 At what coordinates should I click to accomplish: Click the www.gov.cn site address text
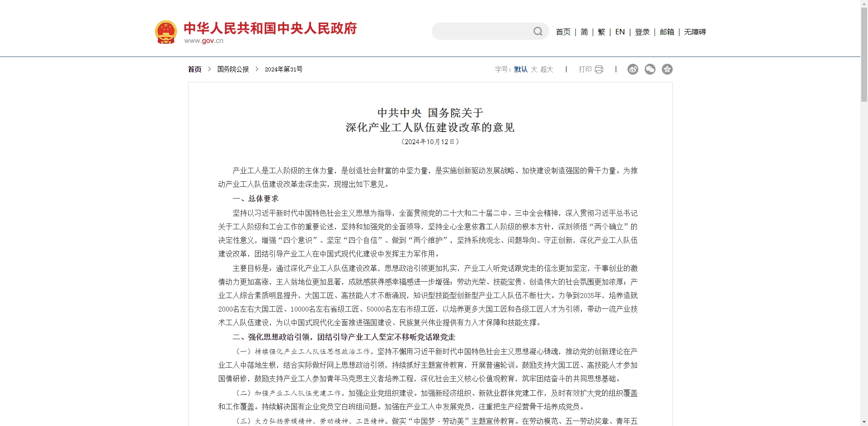point(204,41)
